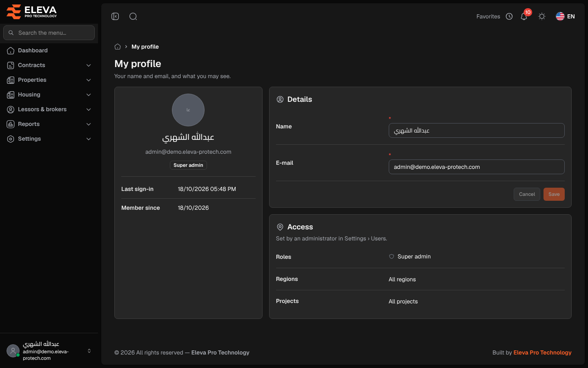
Task: Expand the Contracts menu chevron
Action: click(x=89, y=65)
